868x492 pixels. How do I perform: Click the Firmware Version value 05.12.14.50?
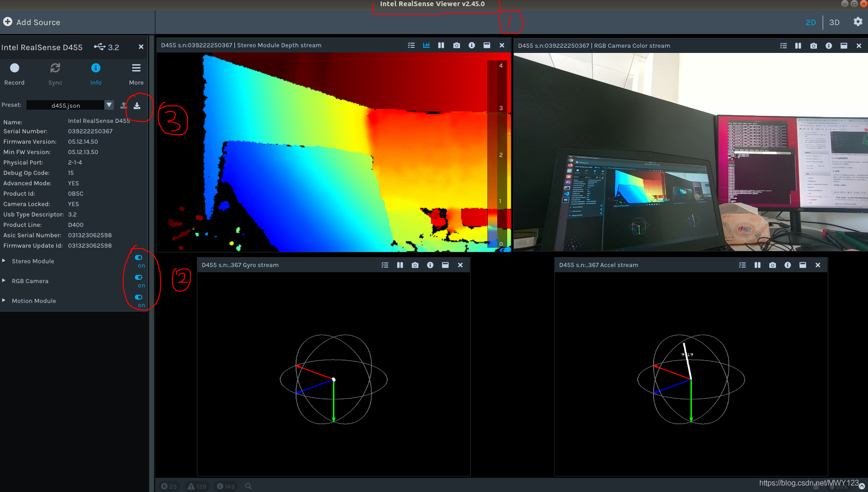click(83, 142)
